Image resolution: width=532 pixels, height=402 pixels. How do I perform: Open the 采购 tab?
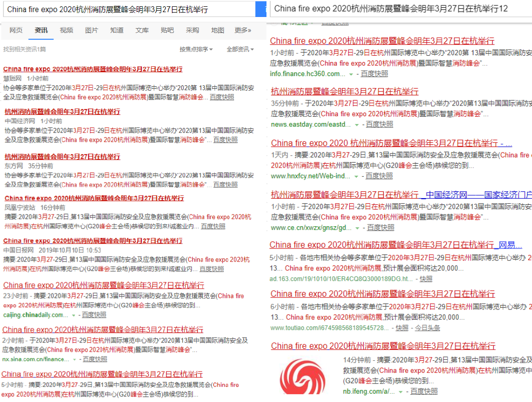pyautogui.click(x=192, y=30)
